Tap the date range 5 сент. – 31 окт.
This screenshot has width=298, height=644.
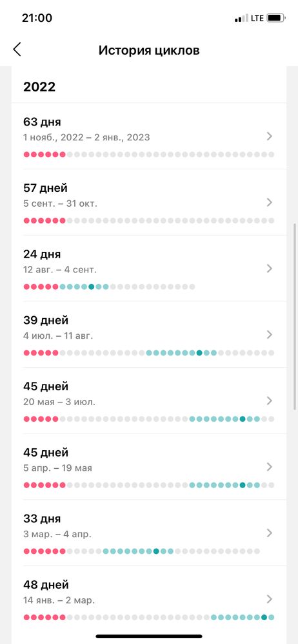(61, 204)
